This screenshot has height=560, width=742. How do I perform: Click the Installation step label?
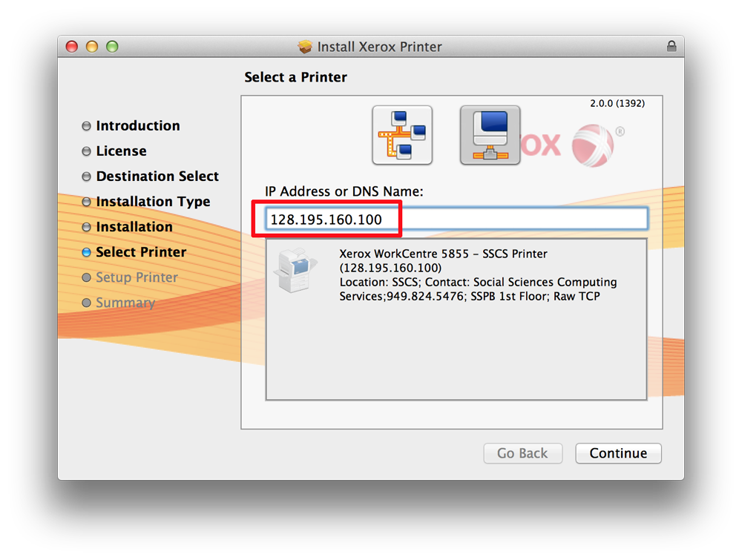134,227
